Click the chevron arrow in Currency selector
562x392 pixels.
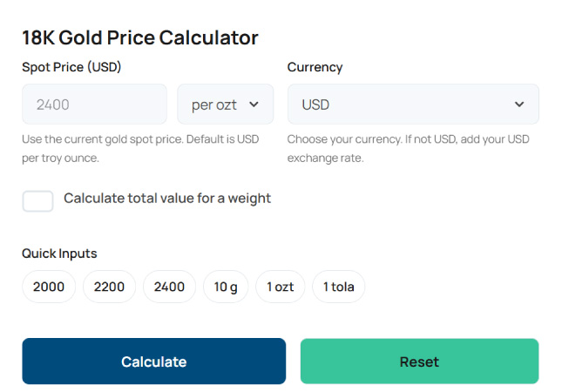point(519,105)
